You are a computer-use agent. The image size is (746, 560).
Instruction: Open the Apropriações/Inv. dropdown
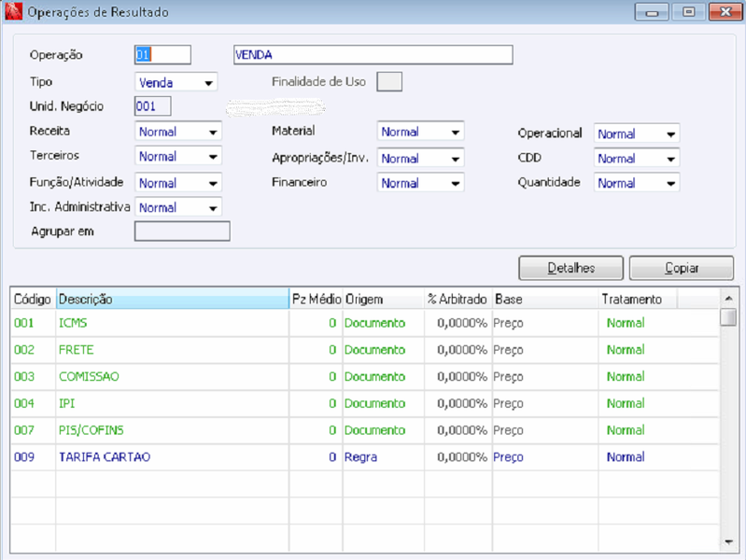(420, 158)
